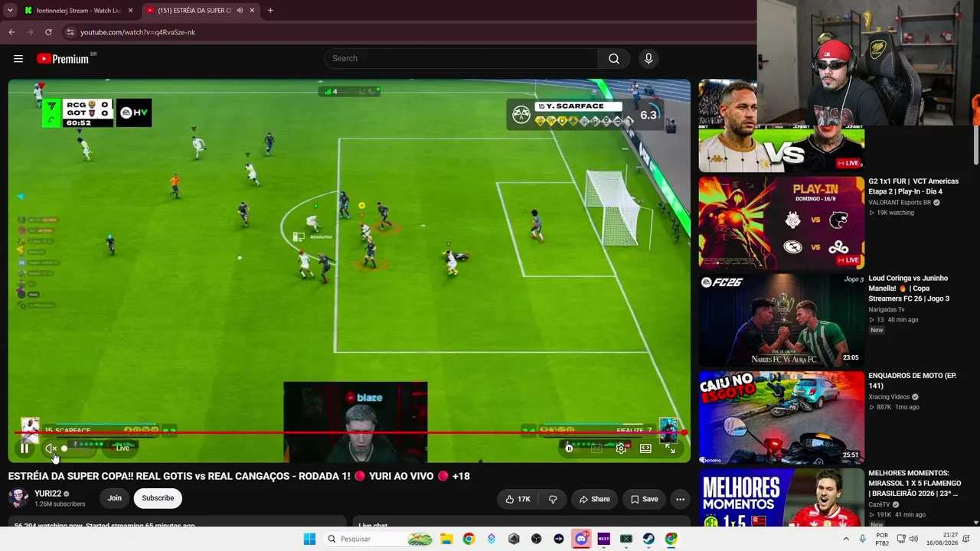
Task: Dislike the video with thumbs down
Action: 553,499
